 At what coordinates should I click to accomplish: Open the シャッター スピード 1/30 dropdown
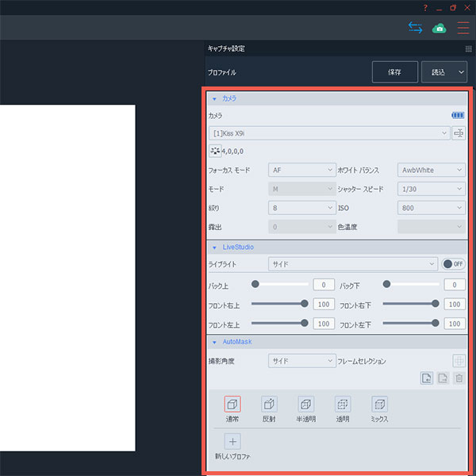pos(431,189)
